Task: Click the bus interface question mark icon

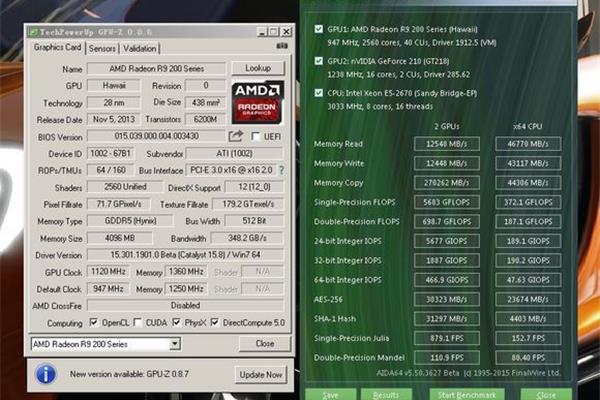Action: 282,170
